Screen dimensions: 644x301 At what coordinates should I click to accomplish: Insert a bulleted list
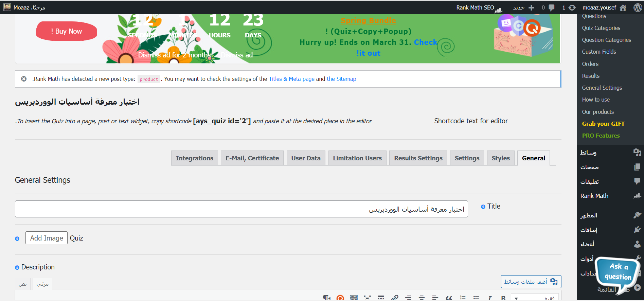tap(476, 298)
